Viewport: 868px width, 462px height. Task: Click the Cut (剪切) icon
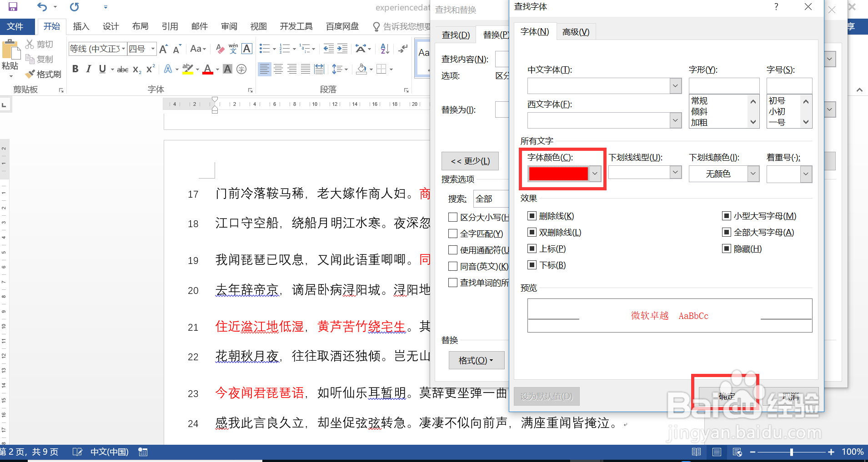30,44
